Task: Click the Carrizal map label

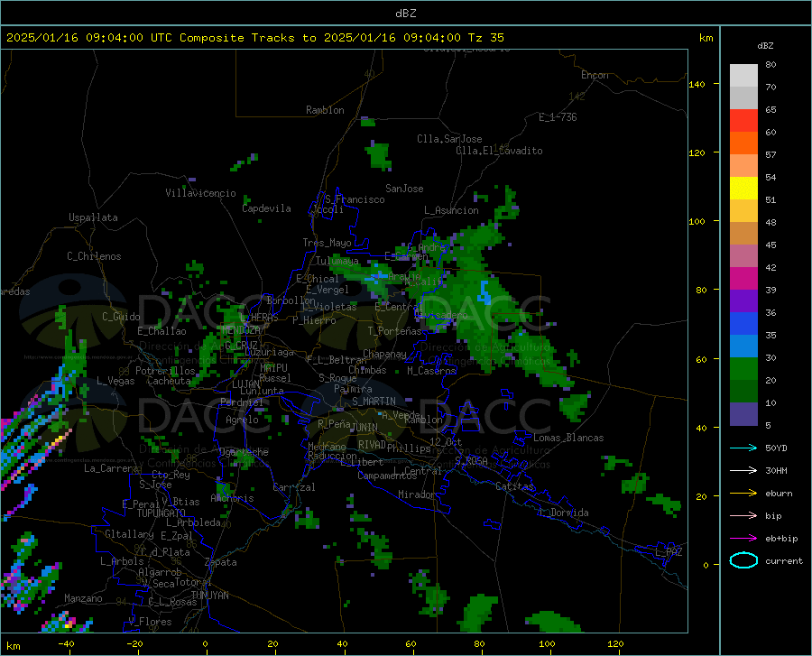Action: click(294, 487)
